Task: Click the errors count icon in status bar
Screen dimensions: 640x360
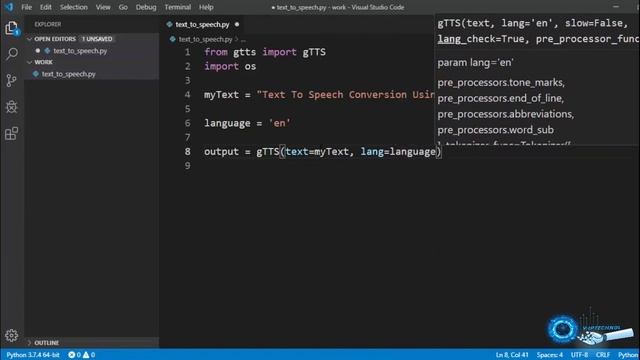Action: [x=71, y=355]
